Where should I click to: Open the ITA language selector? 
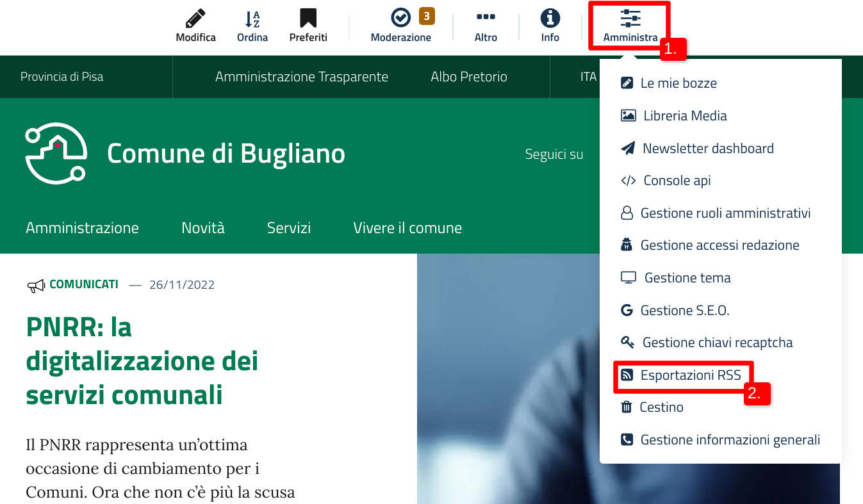coord(588,77)
